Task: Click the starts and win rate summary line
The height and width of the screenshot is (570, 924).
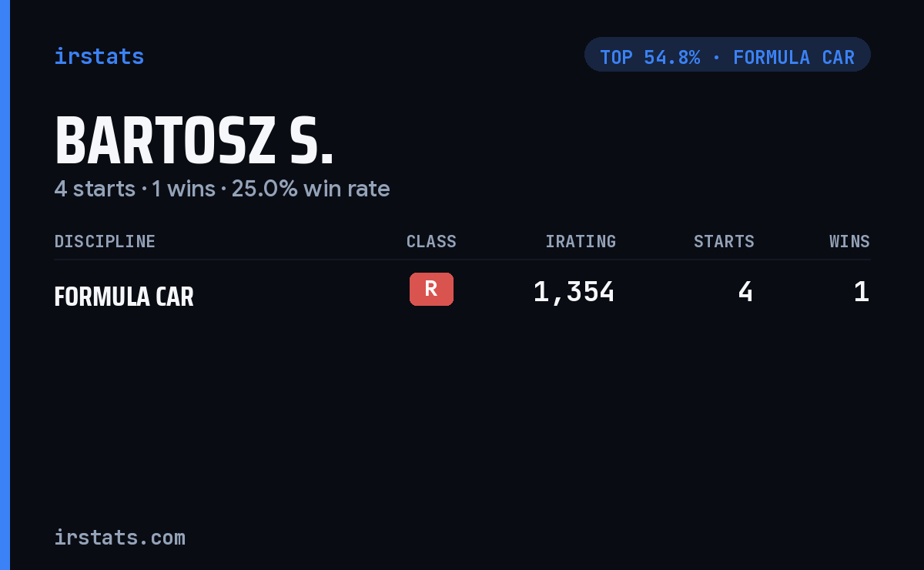Action: (x=223, y=189)
